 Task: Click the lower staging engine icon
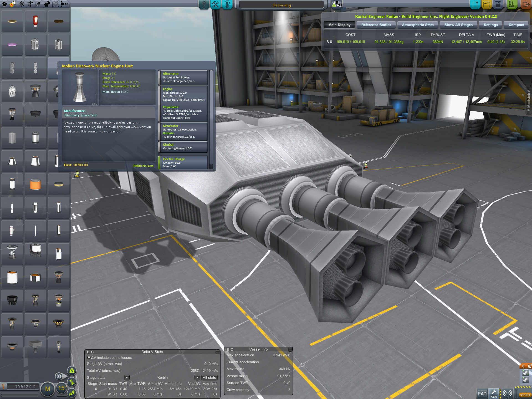coord(526,380)
